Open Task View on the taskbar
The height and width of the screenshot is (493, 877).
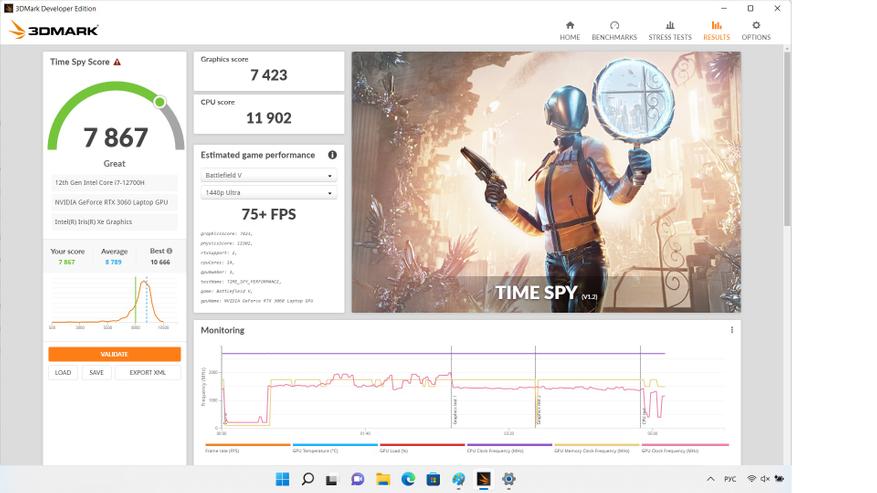332,480
